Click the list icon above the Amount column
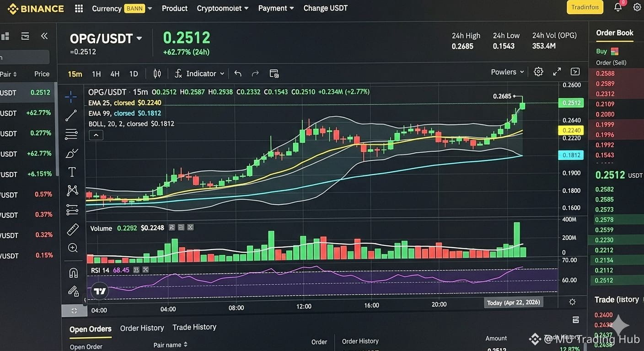This screenshot has width=644, height=351. coord(576,320)
